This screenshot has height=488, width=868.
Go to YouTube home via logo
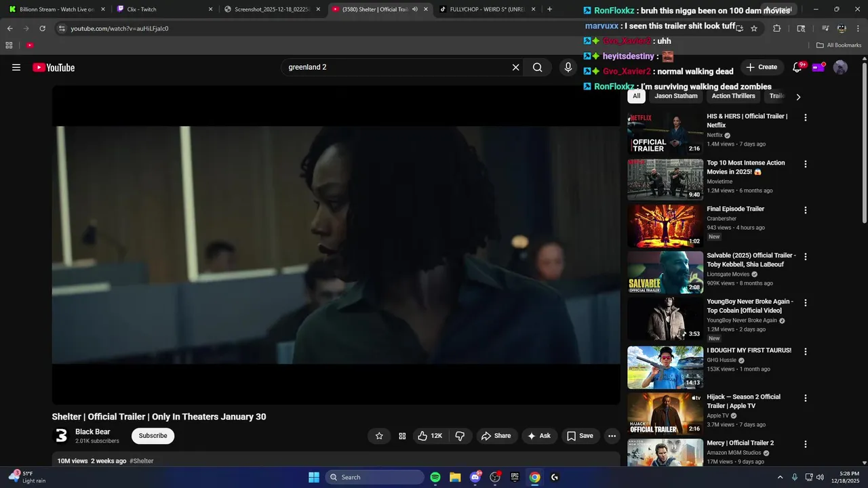point(54,67)
